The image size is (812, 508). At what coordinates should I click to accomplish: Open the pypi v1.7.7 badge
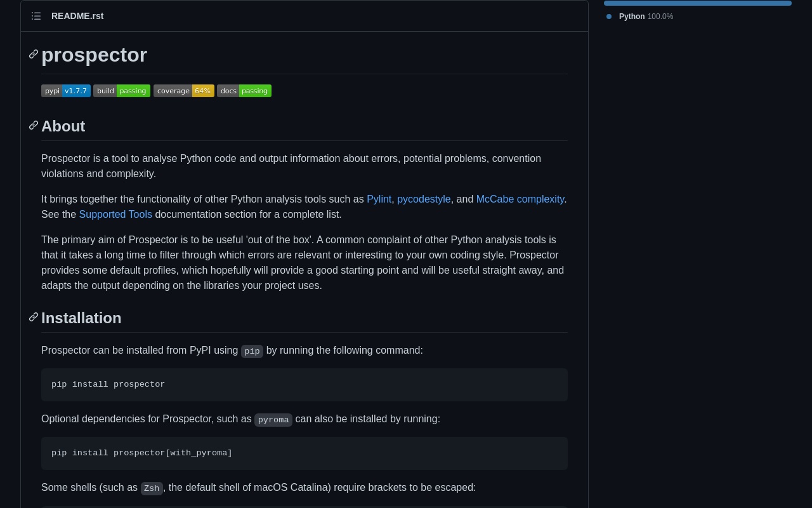click(66, 91)
